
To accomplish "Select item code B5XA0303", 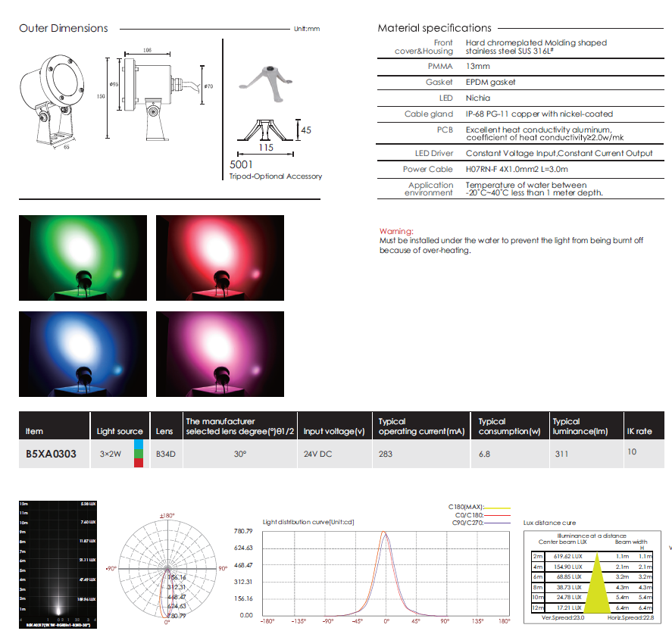I will pos(50,454).
